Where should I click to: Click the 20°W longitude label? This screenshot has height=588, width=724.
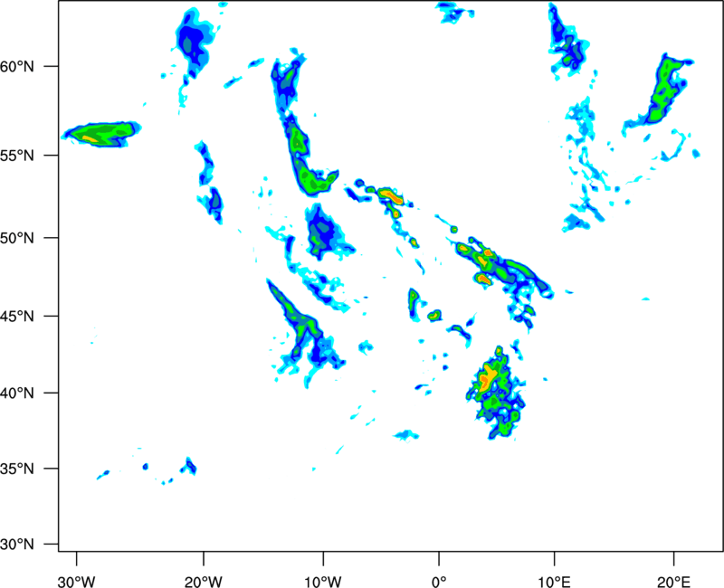[204, 582]
